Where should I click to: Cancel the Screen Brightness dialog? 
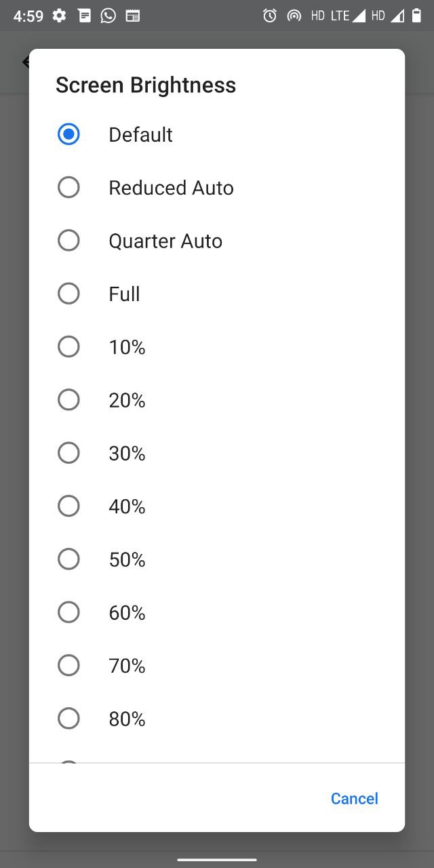point(355,798)
